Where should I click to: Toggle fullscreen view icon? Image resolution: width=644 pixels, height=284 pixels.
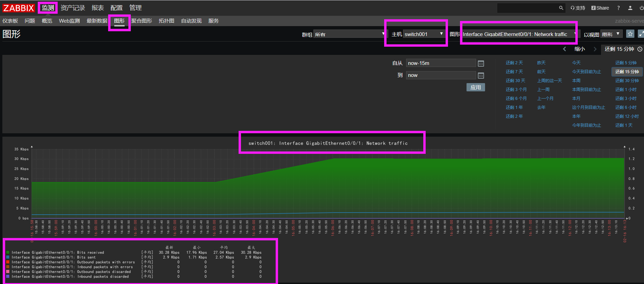point(641,34)
